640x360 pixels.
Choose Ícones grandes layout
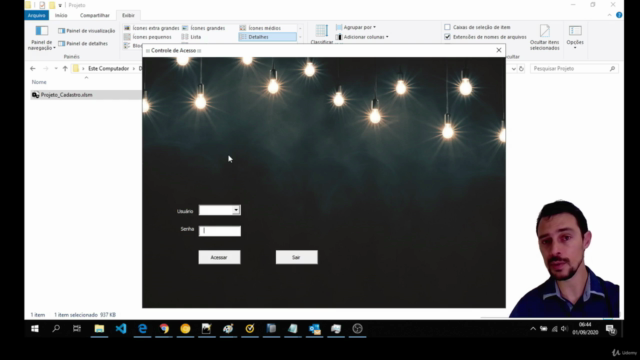[203, 28]
